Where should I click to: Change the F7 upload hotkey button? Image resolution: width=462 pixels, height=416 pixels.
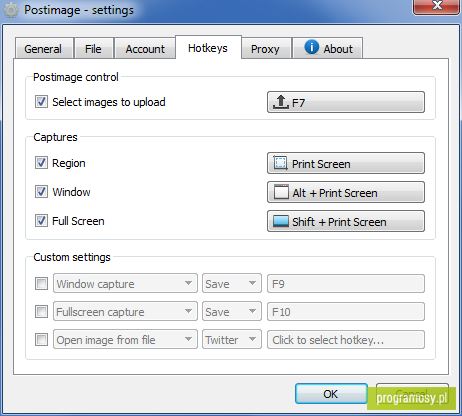(346, 102)
